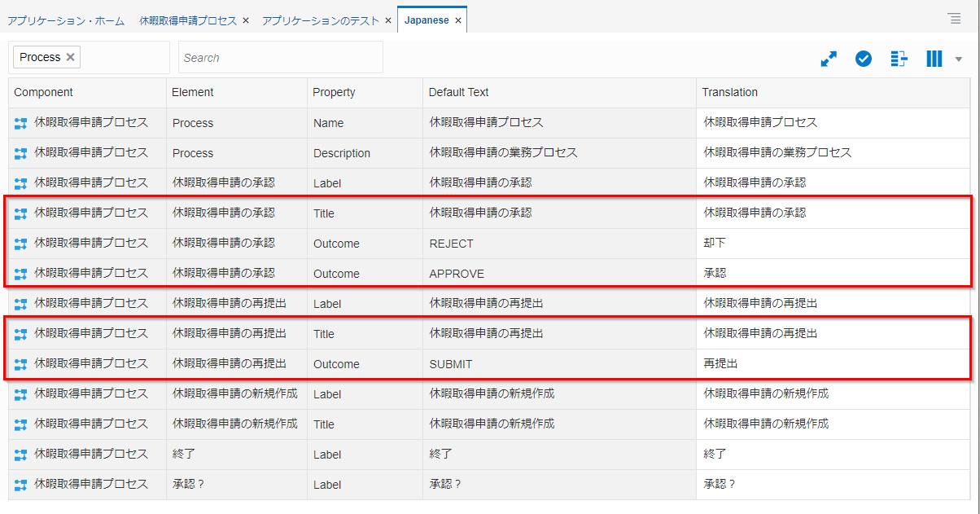This screenshot has height=514, width=980.
Task: Click the process icon in the REJECT row
Action: 21,244
